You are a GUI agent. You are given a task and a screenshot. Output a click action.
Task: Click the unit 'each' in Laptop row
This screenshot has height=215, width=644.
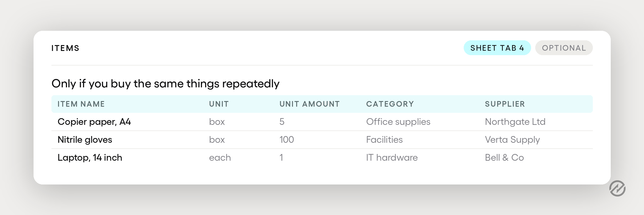[x=220, y=158]
